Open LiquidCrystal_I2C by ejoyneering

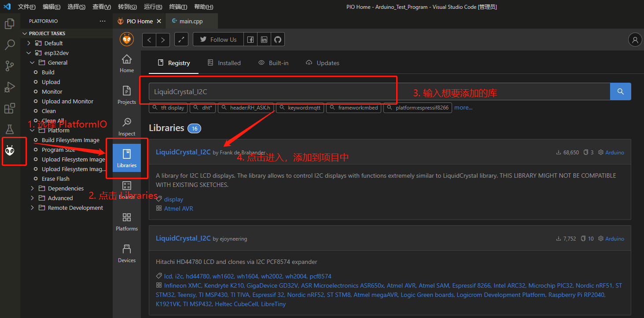tap(183, 238)
